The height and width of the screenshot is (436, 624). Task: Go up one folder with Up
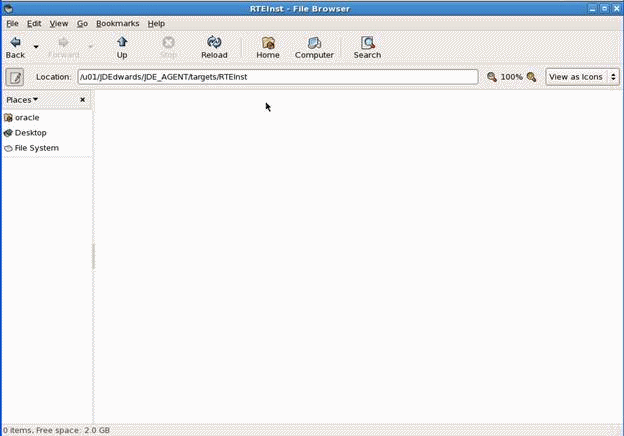122,47
